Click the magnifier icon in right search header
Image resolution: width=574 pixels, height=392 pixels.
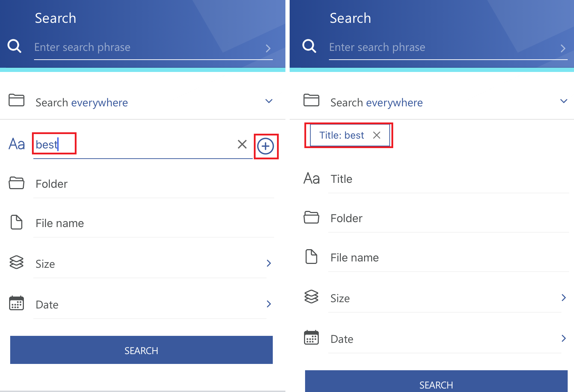[x=309, y=46]
